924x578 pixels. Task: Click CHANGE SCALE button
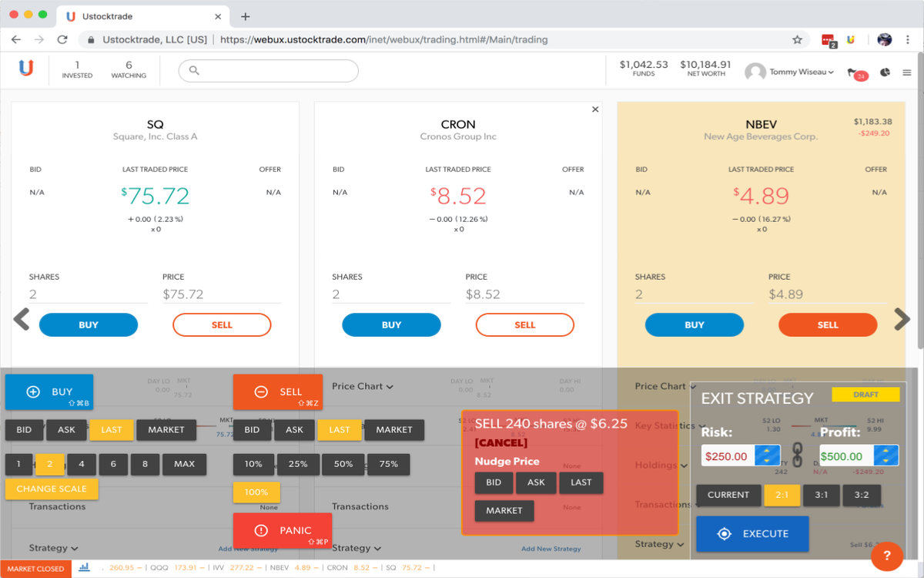click(52, 489)
